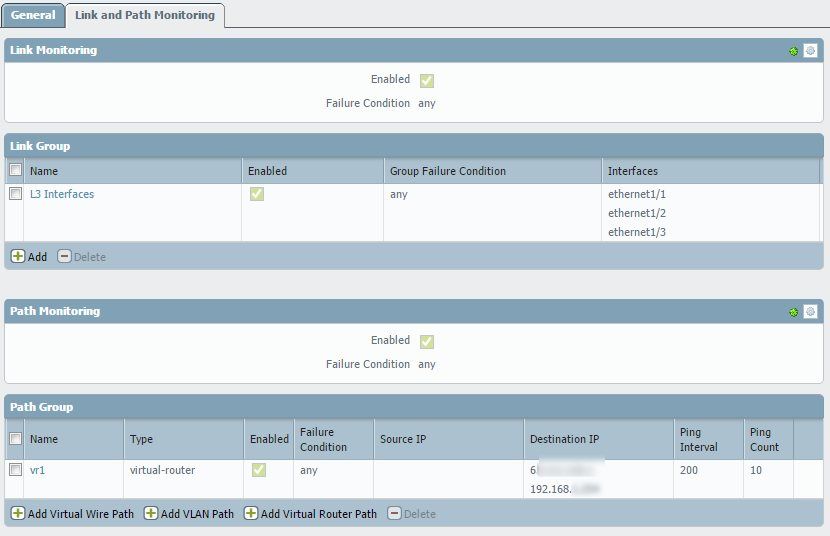Toggle Enabled checkbox for L3 Interfaces
830x536 pixels.
tap(257, 194)
